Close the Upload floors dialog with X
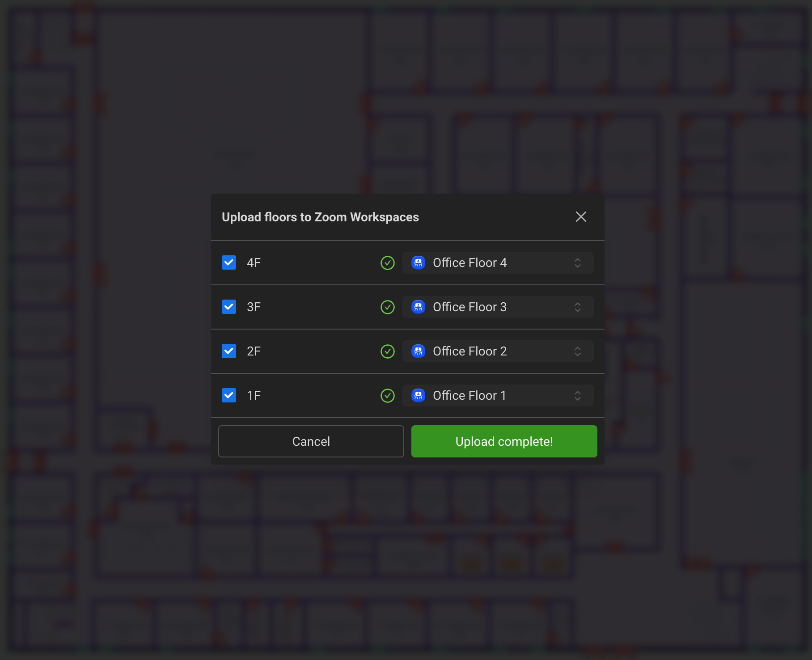 coord(581,217)
